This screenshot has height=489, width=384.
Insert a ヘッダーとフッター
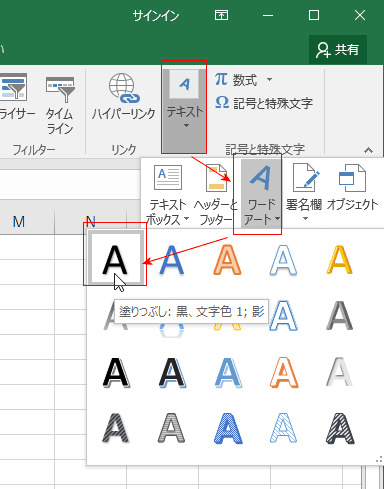pyautogui.click(x=216, y=194)
